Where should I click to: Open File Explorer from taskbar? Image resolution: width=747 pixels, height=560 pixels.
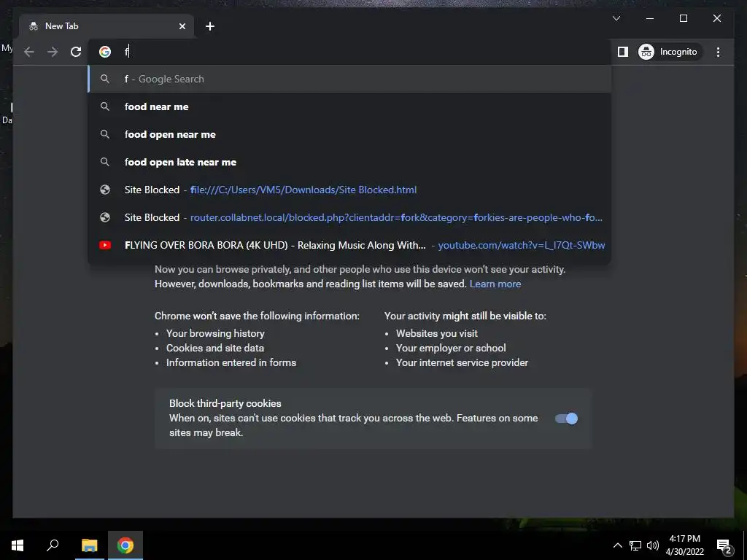click(89, 545)
